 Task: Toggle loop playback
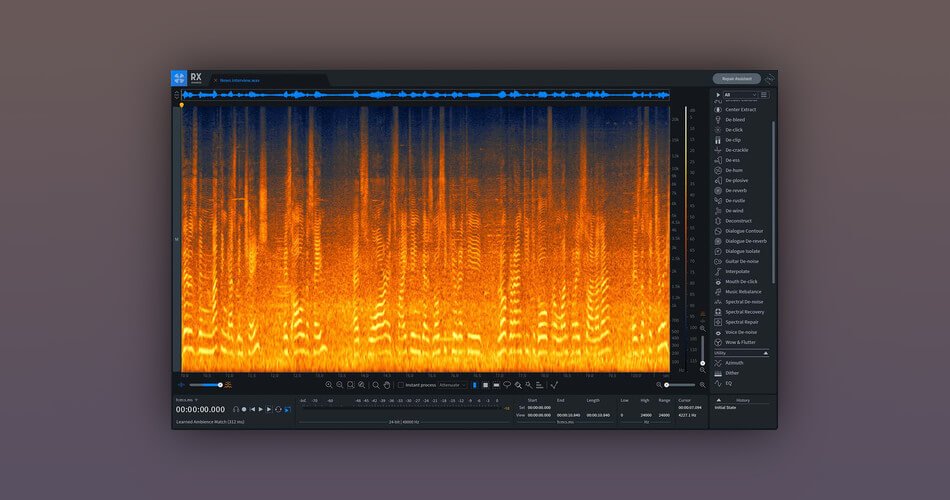278,410
